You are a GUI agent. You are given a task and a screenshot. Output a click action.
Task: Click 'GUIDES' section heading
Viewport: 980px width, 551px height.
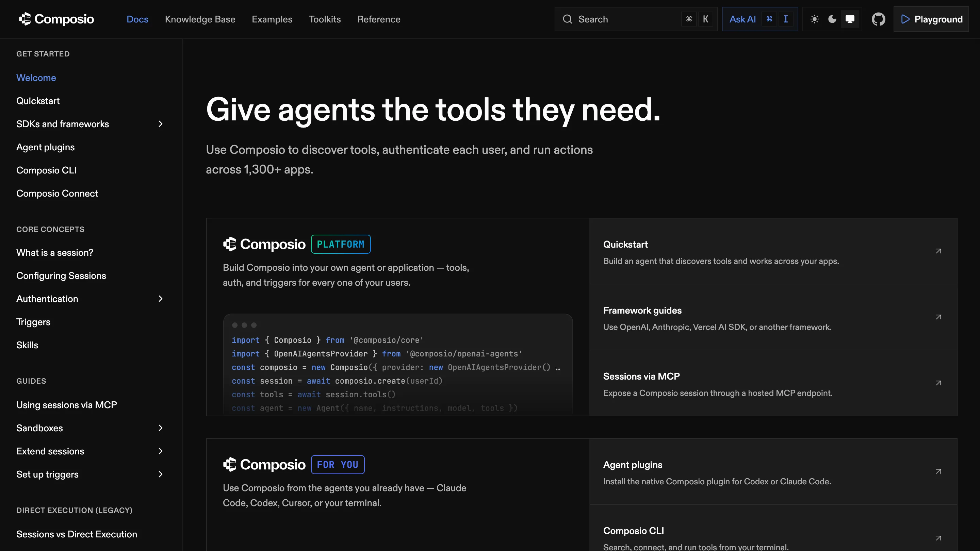point(31,381)
